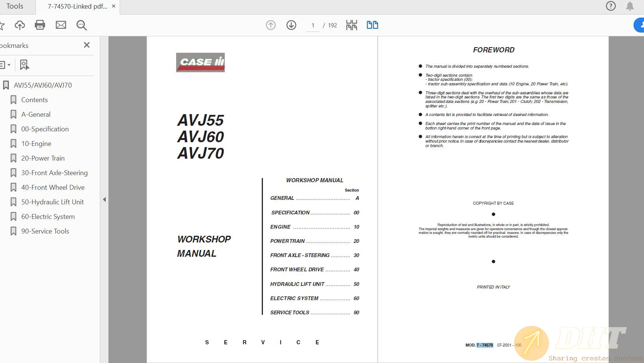Click the SPECIFICATION section link

(315, 213)
